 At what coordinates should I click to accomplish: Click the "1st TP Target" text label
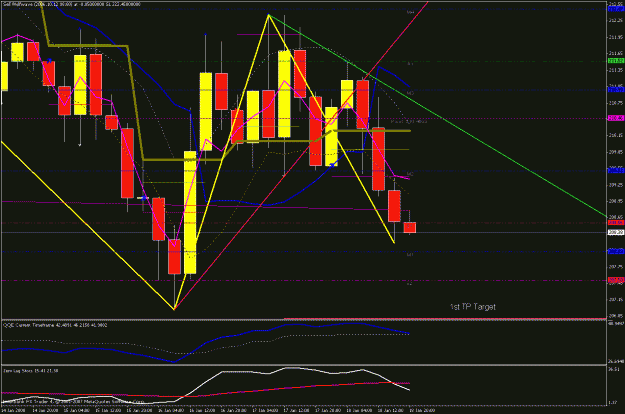pyautogui.click(x=472, y=307)
